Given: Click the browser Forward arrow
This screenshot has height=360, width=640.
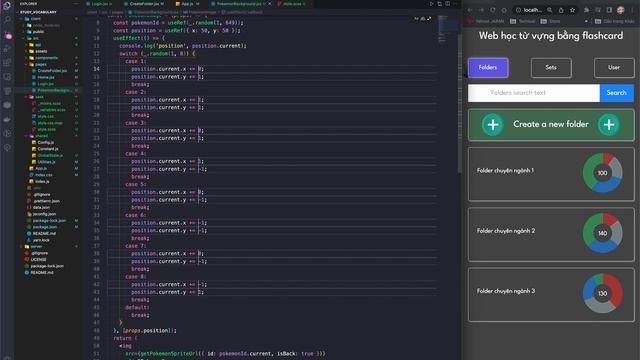Looking at the screenshot, I should pos(481,10).
